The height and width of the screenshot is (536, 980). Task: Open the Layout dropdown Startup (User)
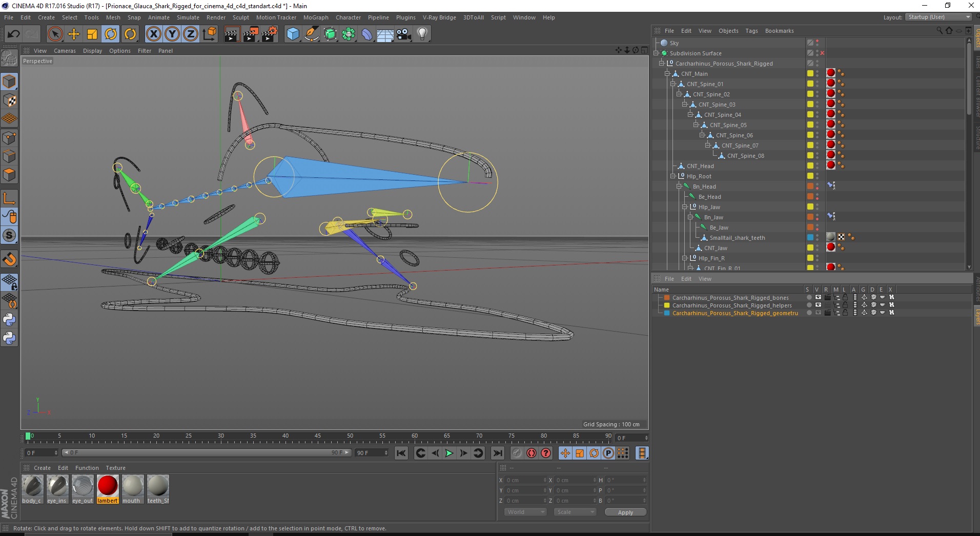pos(938,17)
